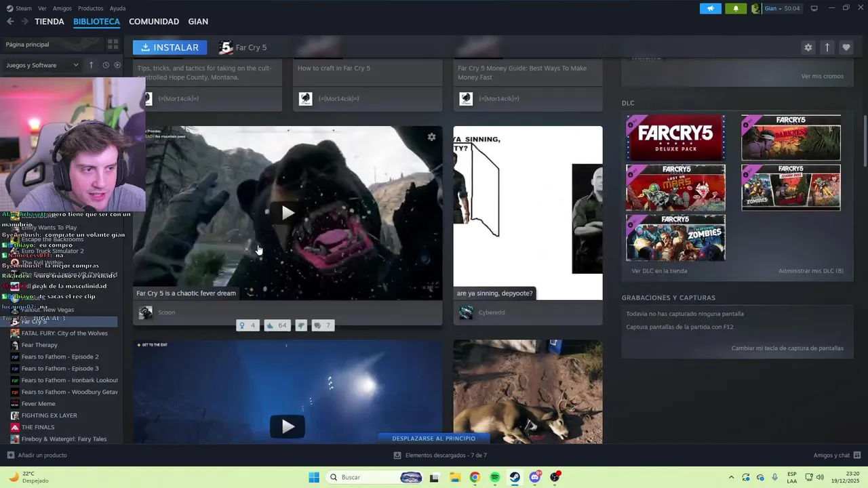
Task: Click the blue INSTALAR button
Action: (x=170, y=47)
